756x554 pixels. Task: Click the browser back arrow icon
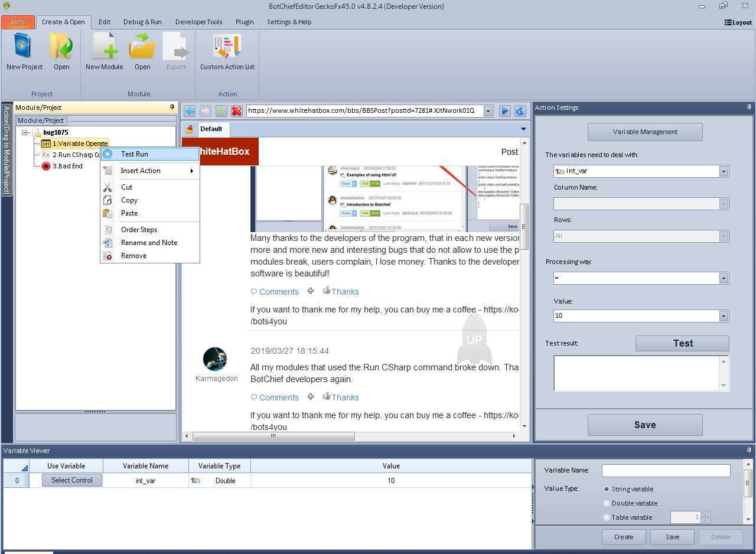point(190,111)
